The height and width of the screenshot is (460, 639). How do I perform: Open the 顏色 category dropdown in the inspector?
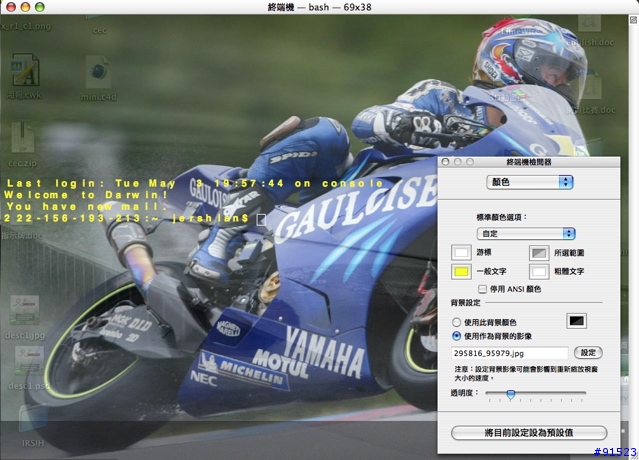[x=530, y=182]
